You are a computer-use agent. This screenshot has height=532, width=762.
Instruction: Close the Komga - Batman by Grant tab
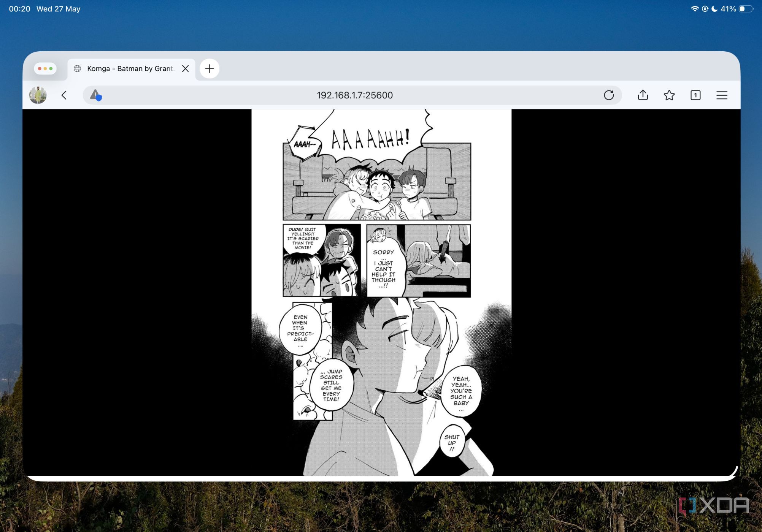click(x=186, y=68)
